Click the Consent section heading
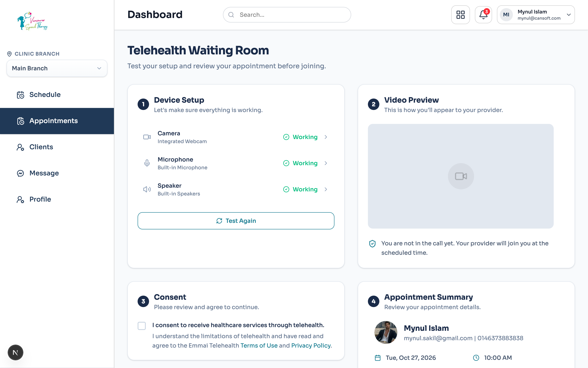 click(x=170, y=297)
